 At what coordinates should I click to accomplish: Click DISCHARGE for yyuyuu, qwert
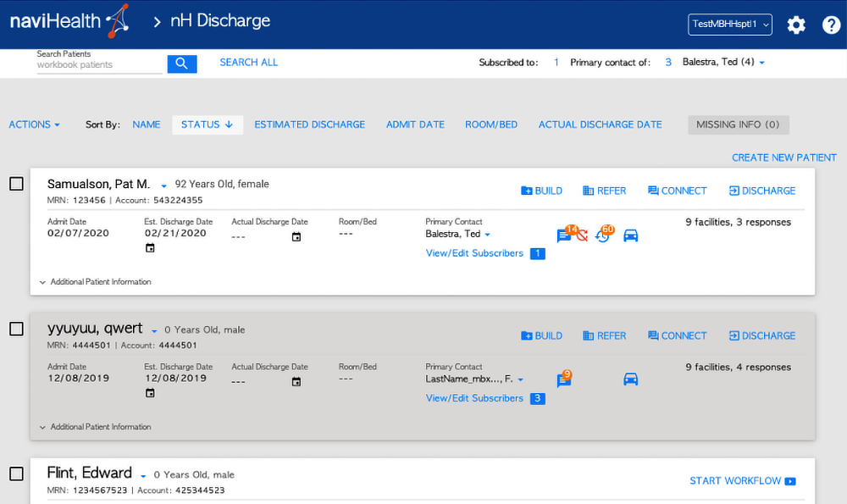click(x=762, y=336)
